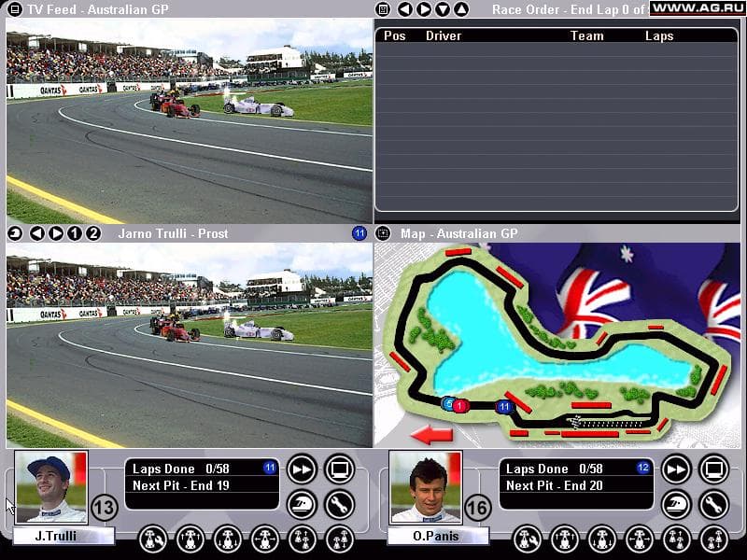
Task: Click the J.Trulli name label
Action: point(63,536)
